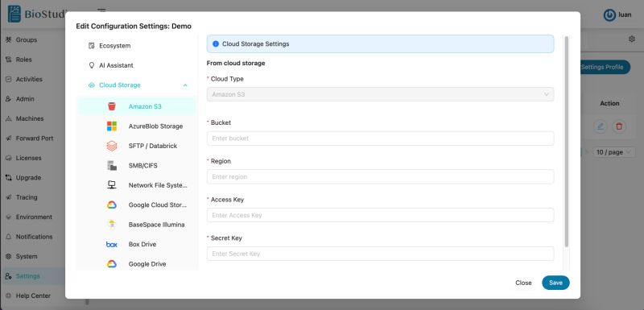This screenshot has height=310, width=644.
Task: Click the Region input field
Action: coord(380,176)
